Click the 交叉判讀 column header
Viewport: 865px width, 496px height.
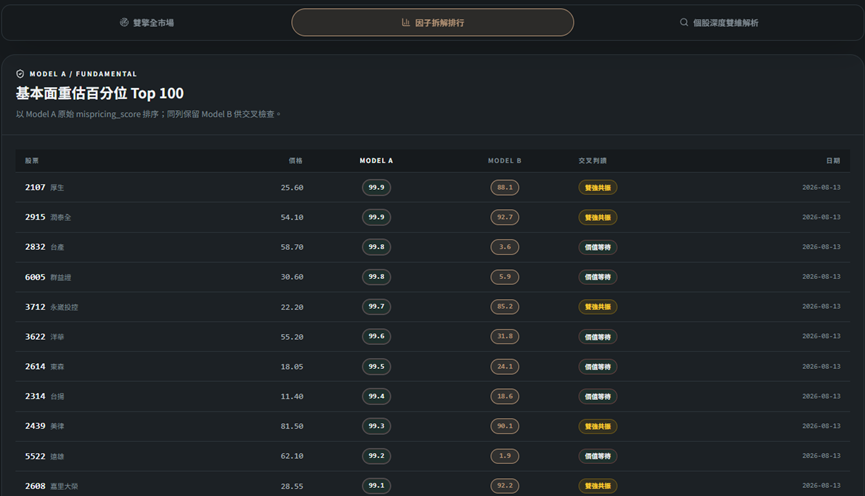(592, 161)
